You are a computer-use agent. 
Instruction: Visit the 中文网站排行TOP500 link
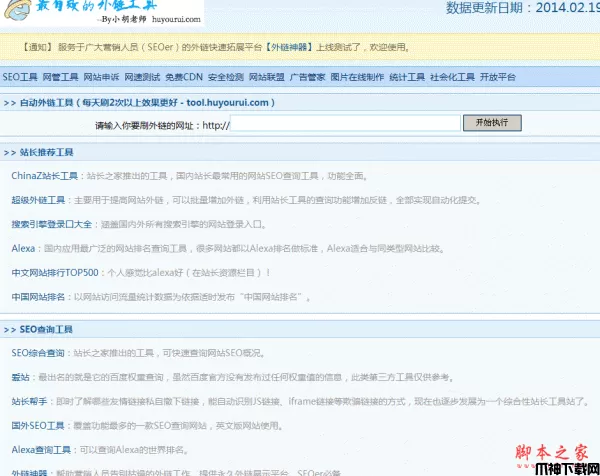[x=55, y=272]
